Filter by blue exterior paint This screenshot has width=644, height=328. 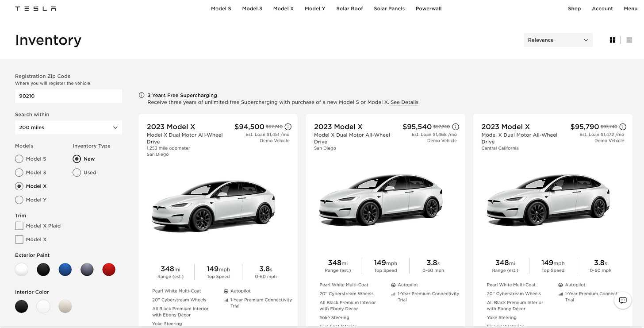point(65,269)
